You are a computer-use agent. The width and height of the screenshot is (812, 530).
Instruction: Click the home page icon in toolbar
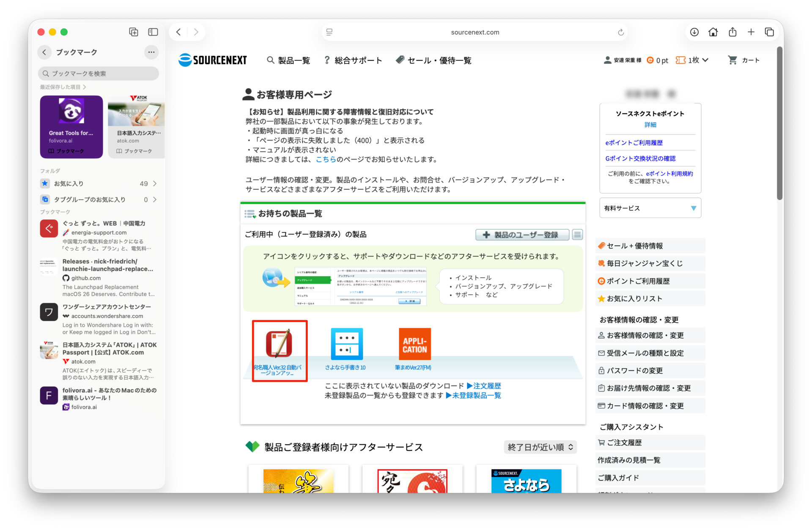[x=713, y=32]
